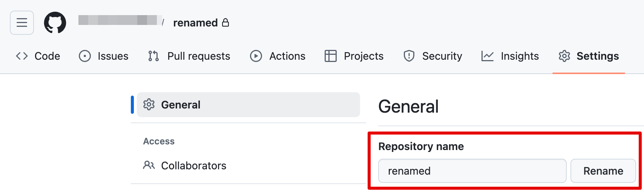644x192 pixels.
Task: Open the 'renamed' repository link in header
Action: click(195, 23)
